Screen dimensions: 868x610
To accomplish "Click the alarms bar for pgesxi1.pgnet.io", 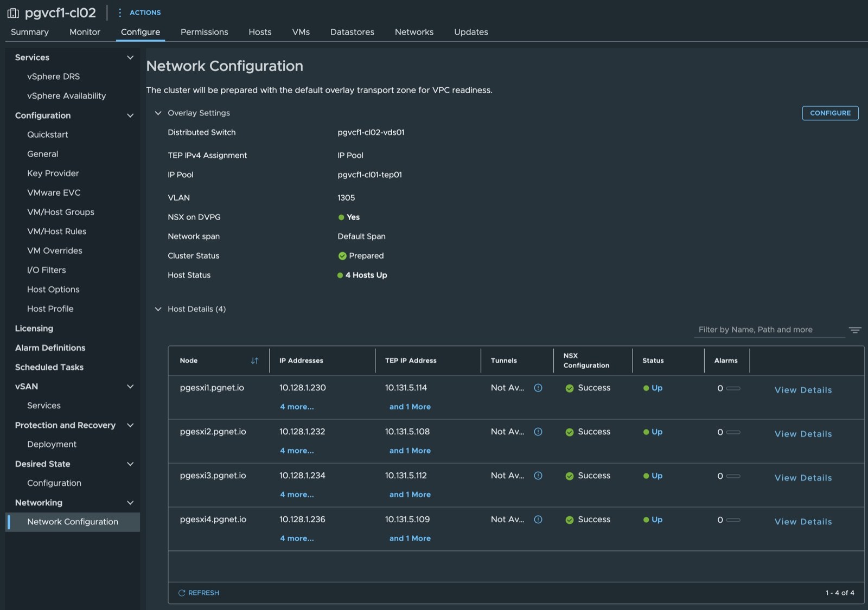I will [x=733, y=388].
